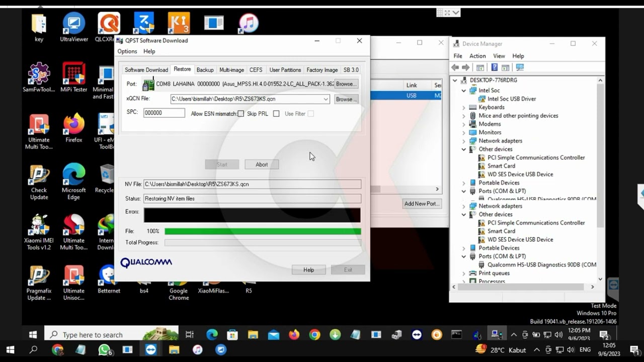Click the Abort button
The image size is (644, 362).
pyautogui.click(x=262, y=164)
